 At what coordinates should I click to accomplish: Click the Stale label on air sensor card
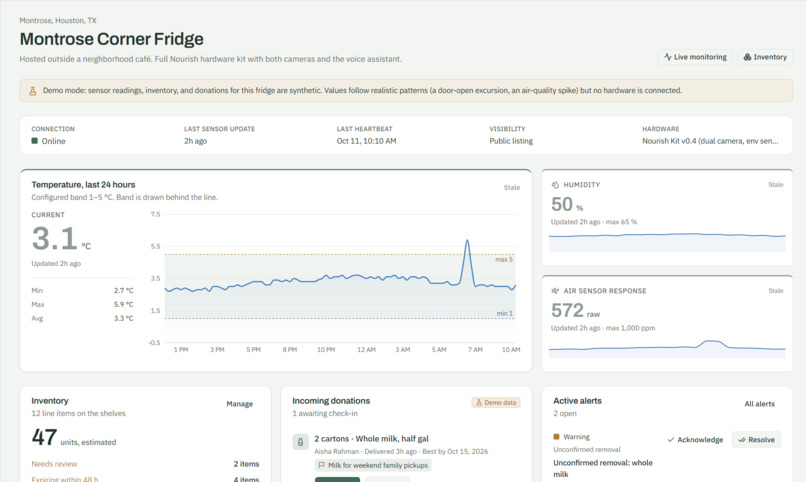pos(776,291)
